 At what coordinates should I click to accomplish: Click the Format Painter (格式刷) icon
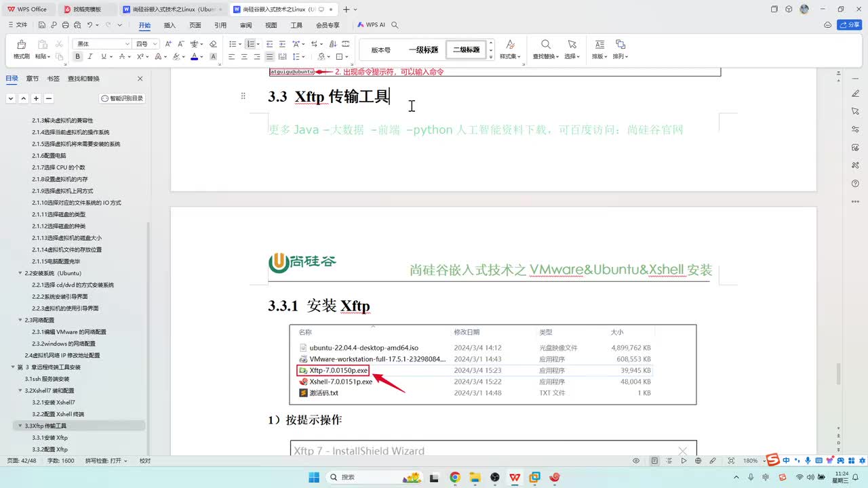click(x=21, y=44)
